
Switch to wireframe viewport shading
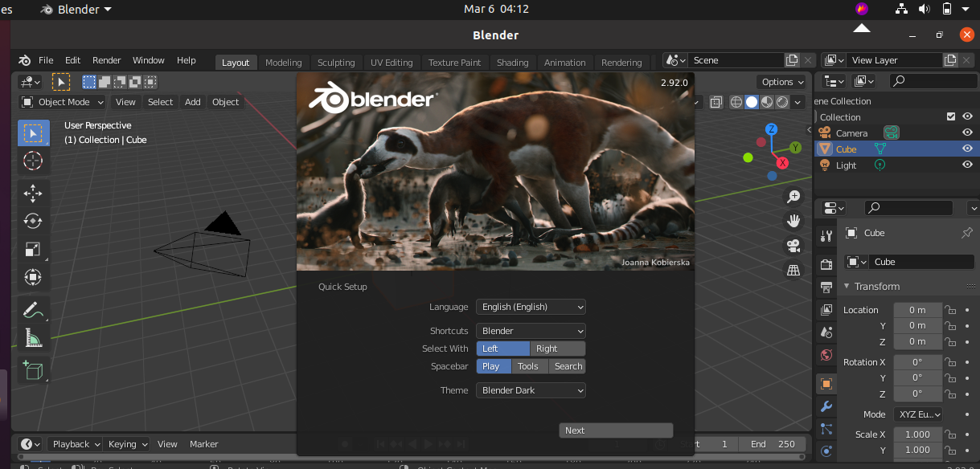click(x=736, y=102)
